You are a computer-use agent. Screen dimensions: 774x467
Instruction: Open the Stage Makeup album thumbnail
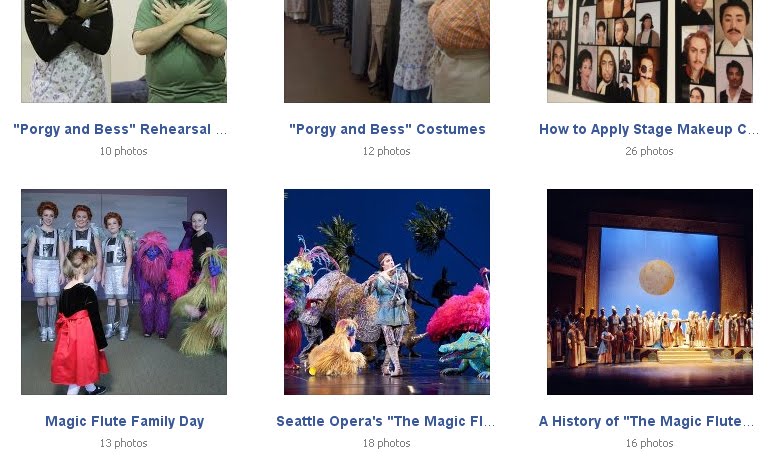point(650,51)
